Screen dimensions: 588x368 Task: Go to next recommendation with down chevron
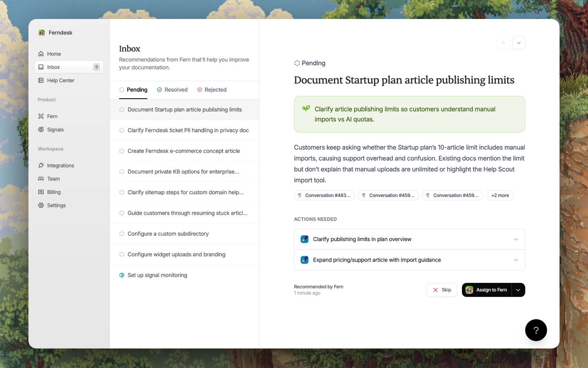[519, 43]
